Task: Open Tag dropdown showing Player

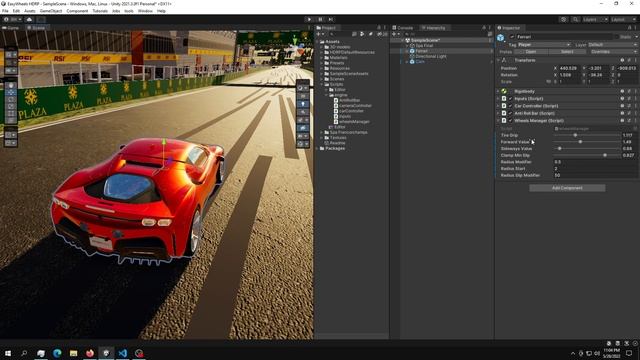Action: pyautogui.click(x=543, y=44)
